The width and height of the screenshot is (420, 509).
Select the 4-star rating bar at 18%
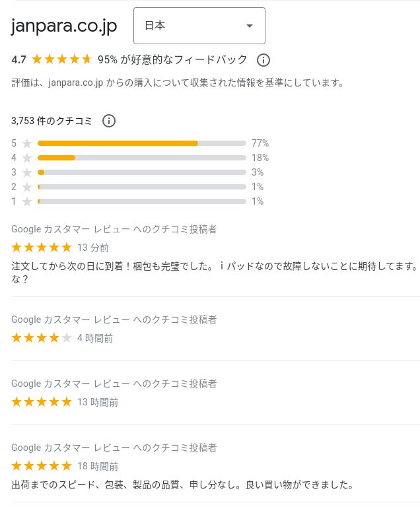pyautogui.click(x=141, y=158)
